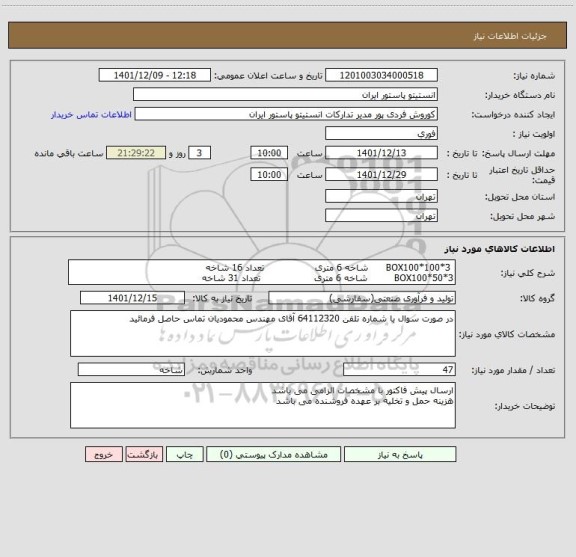Click the priority field showing 'فوری'

pyautogui.click(x=381, y=133)
